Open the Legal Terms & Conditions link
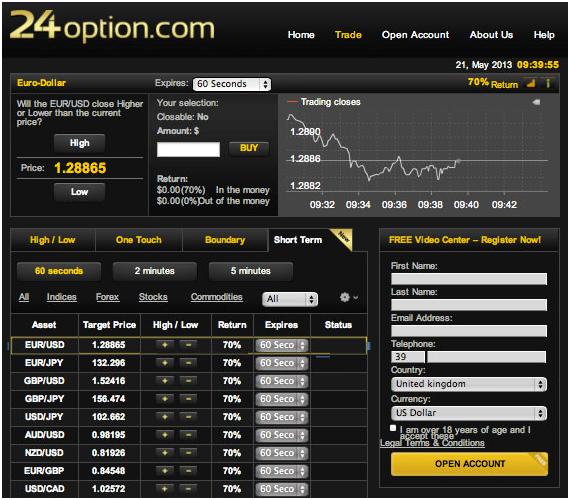This screenshot has height=500, width=570. point(432,443)
